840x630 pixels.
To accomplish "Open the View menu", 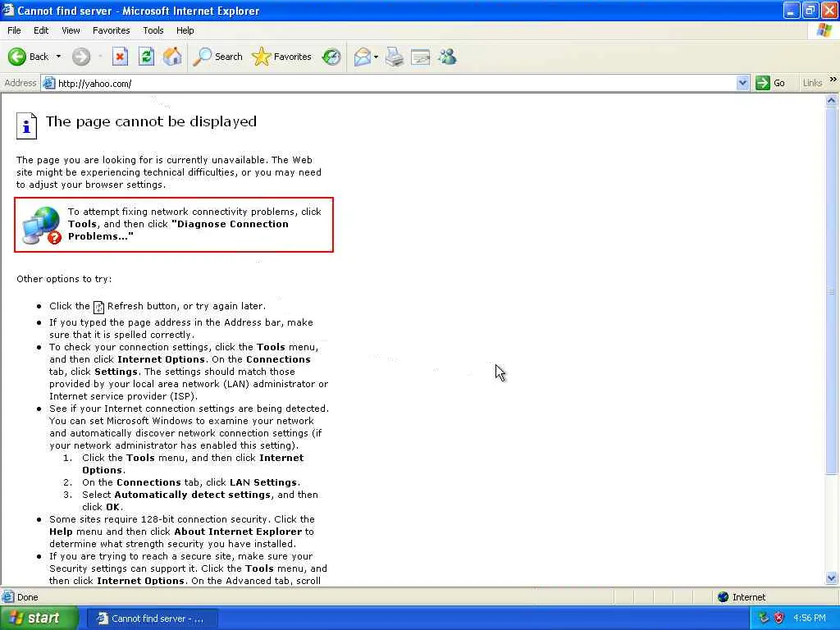I will (71, 30).
